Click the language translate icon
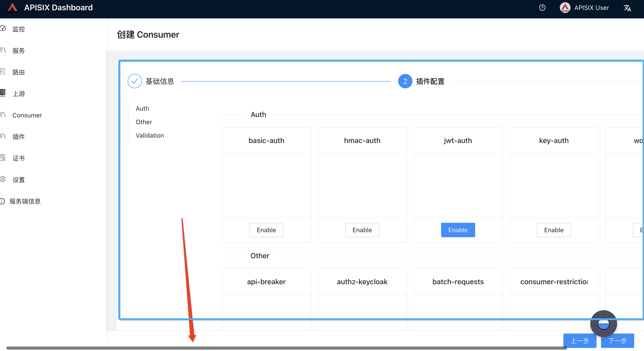Image resolution: width=644 pixels, height=351 pixels. click(627, 8)
